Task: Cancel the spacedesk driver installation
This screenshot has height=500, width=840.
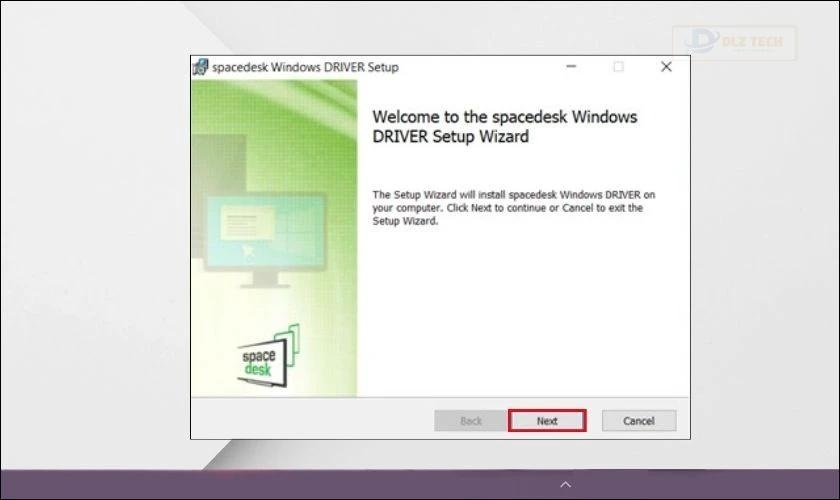Action: pyautogui.click(x=639, y=421)
